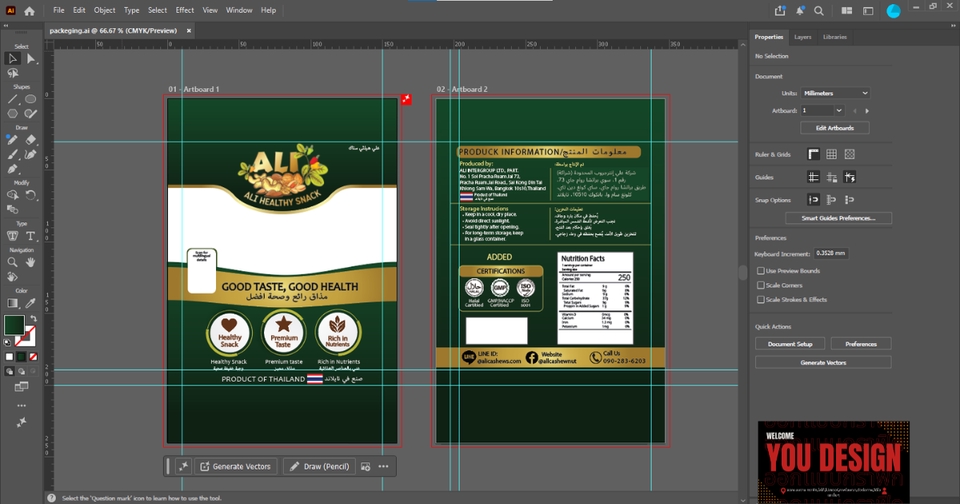
Task: Enable Use Preview Bounds checkbox
Action: click(x=760, y=271)
